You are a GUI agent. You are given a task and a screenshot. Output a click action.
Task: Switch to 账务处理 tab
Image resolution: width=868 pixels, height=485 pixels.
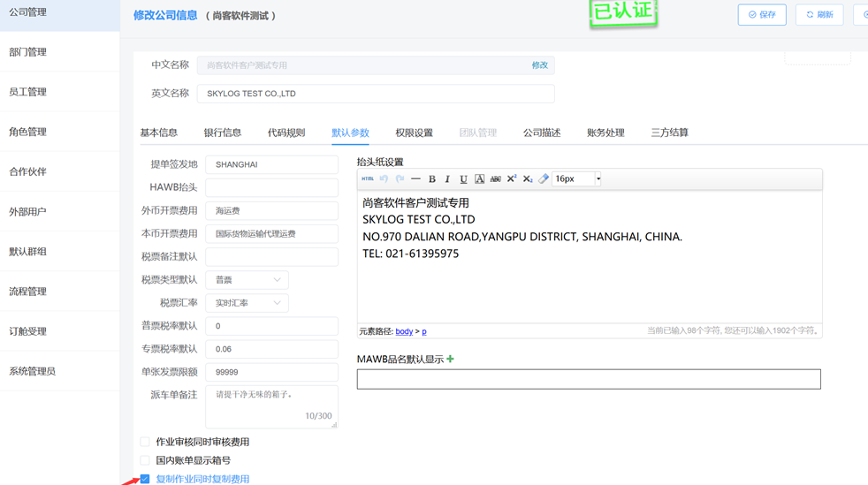click(605, 133)
